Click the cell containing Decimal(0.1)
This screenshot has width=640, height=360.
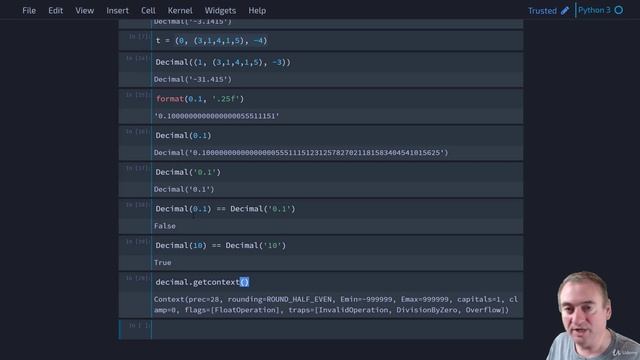coord(337,135)
